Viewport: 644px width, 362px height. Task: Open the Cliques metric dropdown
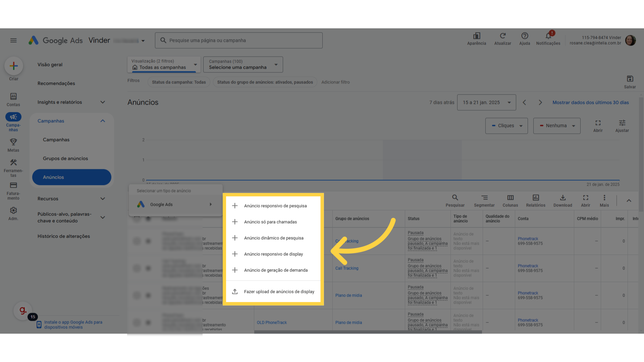point(506,126)
